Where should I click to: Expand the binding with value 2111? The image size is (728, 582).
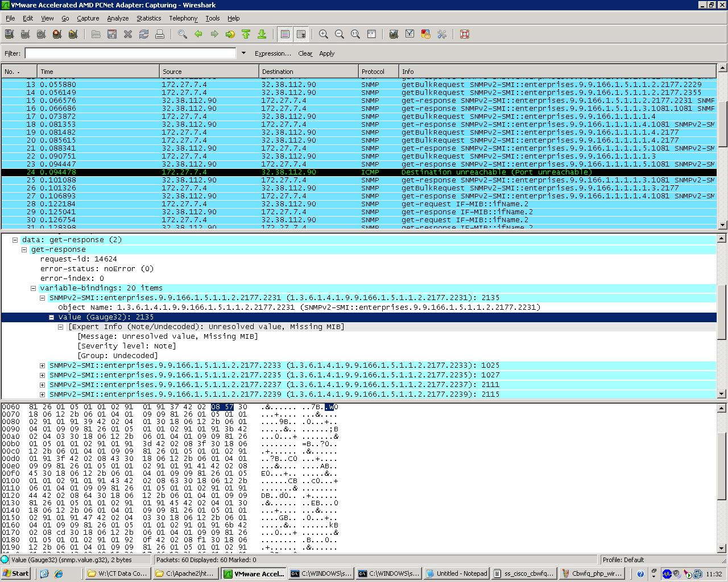tap(43, 385)
